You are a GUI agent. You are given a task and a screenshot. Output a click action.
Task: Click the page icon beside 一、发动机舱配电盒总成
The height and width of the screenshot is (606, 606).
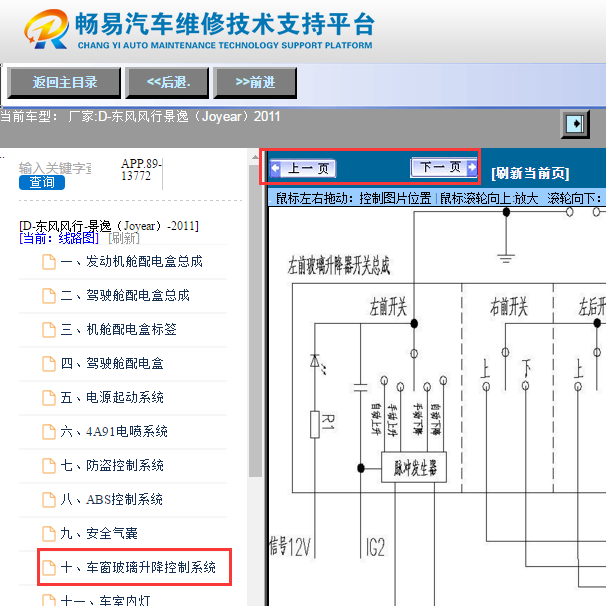point(49,262)
